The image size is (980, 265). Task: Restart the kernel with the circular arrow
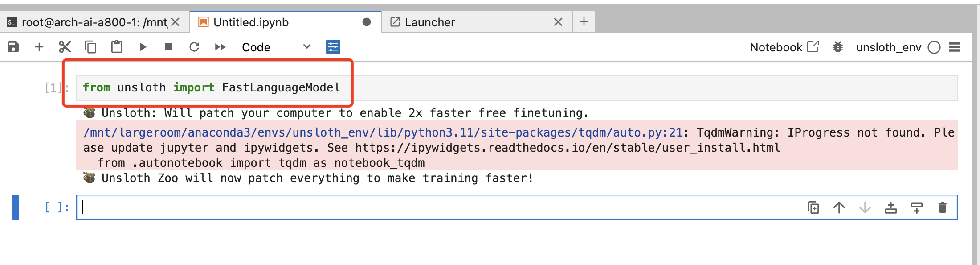(x=194, y=47)
